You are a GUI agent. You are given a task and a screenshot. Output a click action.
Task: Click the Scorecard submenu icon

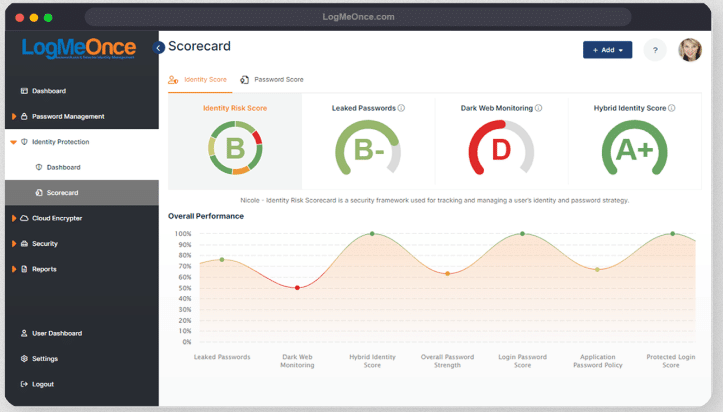pos(39,192)
